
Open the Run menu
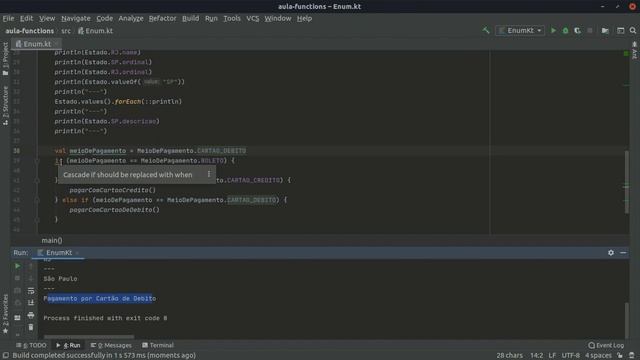(x=211, y=18)
